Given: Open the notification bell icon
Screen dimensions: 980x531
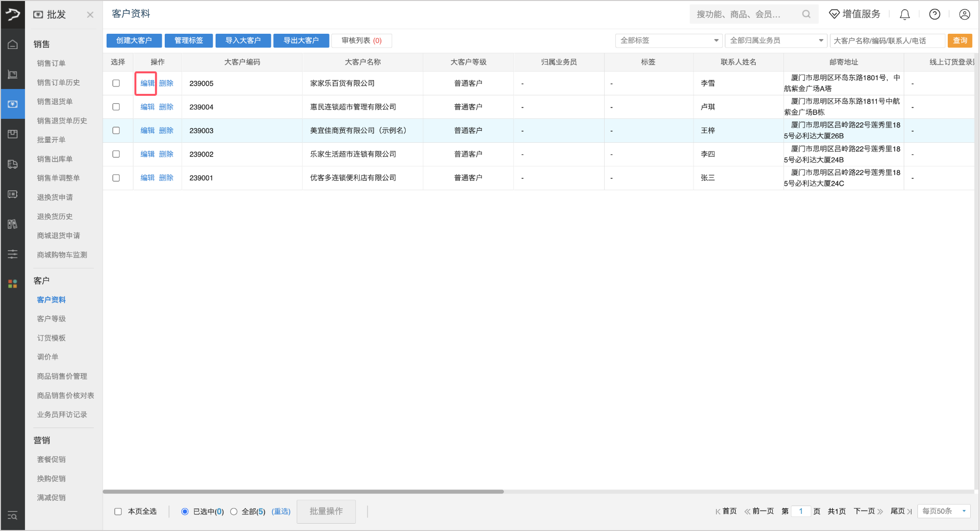Looking at the screenshot, I should 904,14.
